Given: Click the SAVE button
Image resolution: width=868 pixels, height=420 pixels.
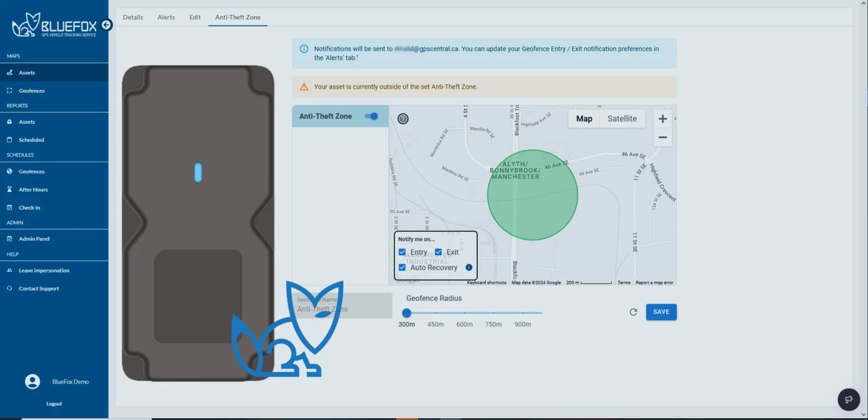Looking at the screenshot, I should (661, 312).
